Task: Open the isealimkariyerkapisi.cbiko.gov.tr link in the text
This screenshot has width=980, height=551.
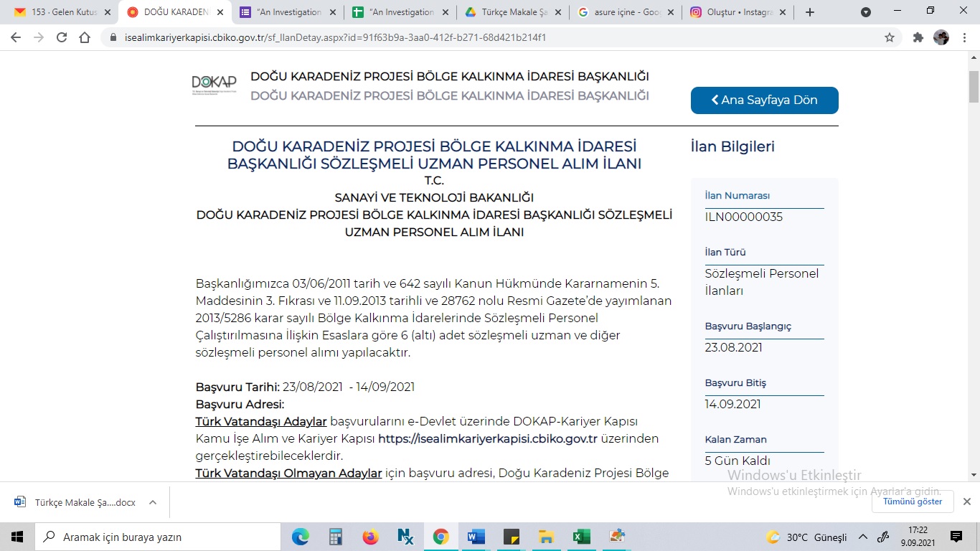Action: (488, 438)
